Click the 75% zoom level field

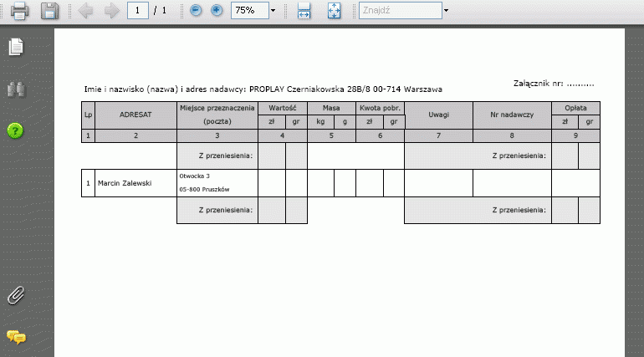tap(250, 10)
